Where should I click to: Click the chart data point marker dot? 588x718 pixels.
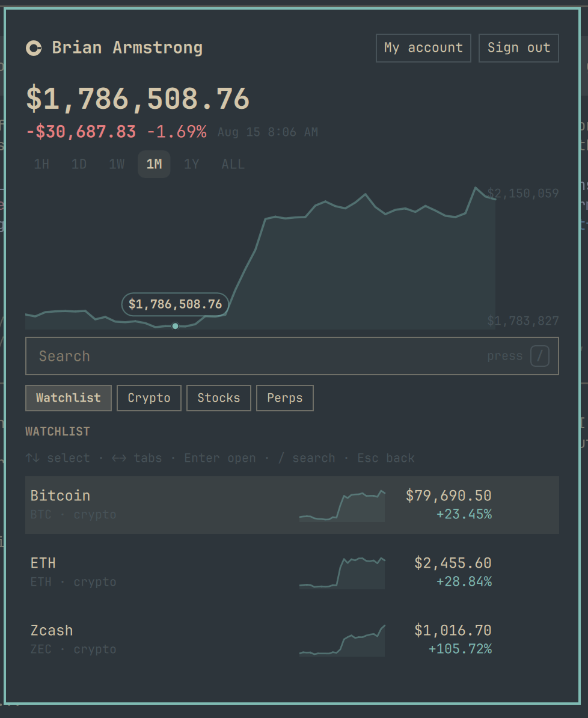(175, 326)
